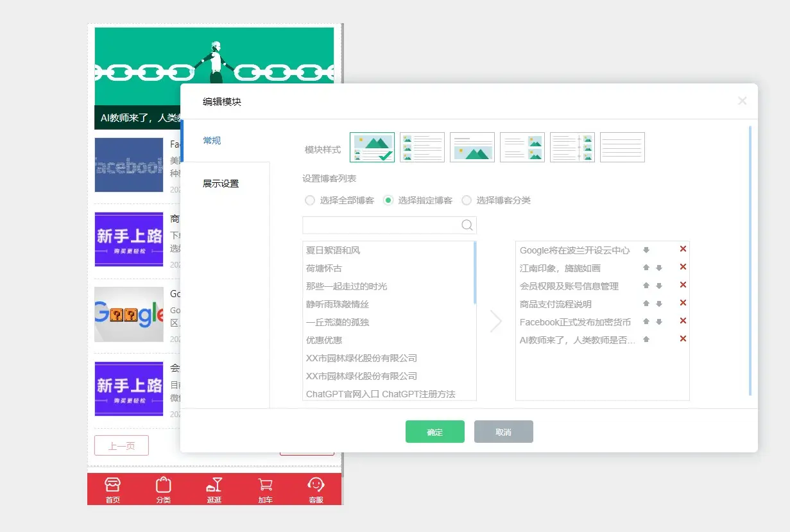Open 客服 in bottom navigation bar
The height and width of the screenshot is (532, 790).
pos(316,490)
